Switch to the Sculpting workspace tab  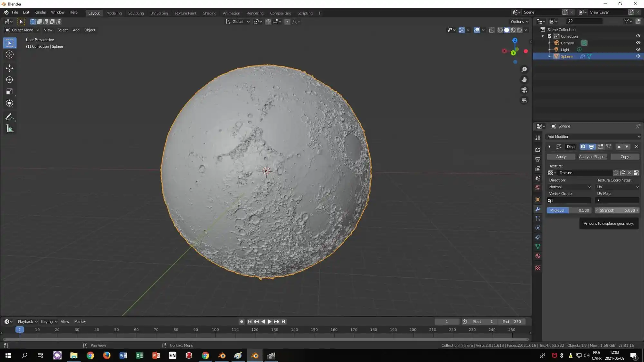click(x=136, y=13)
